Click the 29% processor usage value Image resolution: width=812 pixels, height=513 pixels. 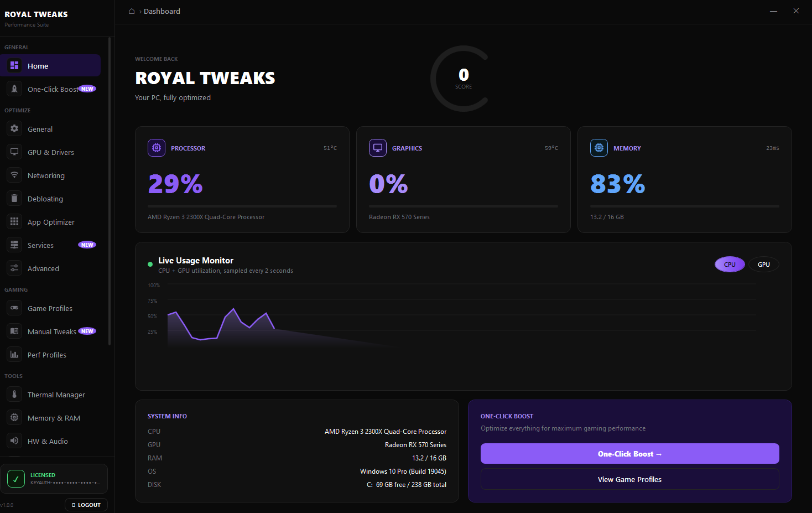(x=175, y=184)
